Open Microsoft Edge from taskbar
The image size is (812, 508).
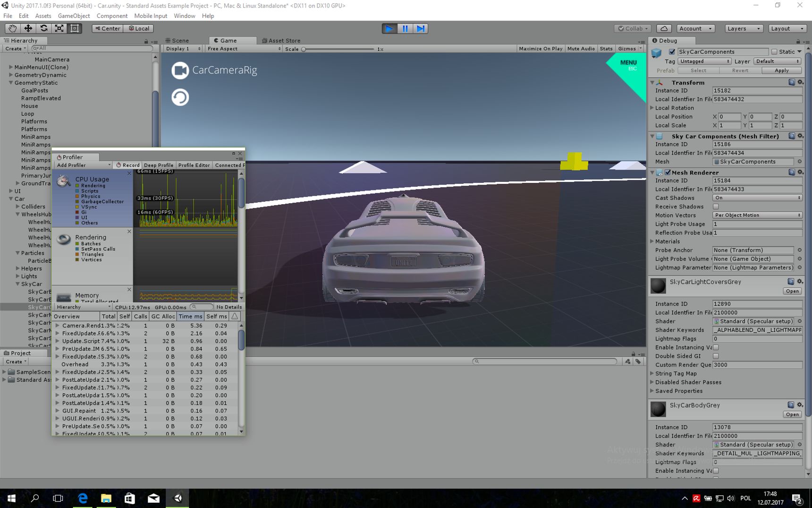[x=83, y=498]
